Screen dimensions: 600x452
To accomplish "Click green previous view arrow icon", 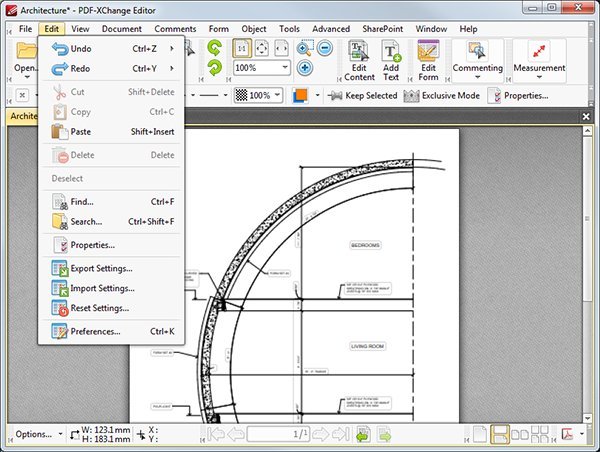I will tap(363, 434).
